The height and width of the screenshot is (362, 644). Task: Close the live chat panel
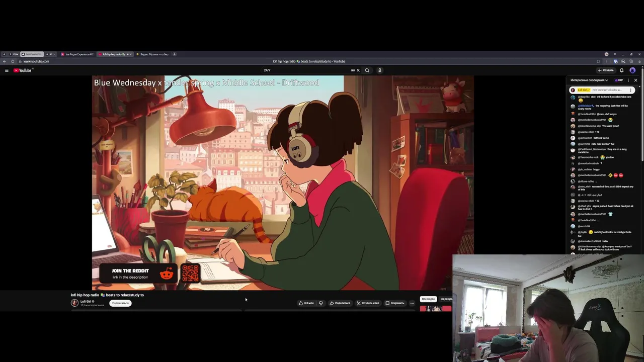(x=635, y=80)
